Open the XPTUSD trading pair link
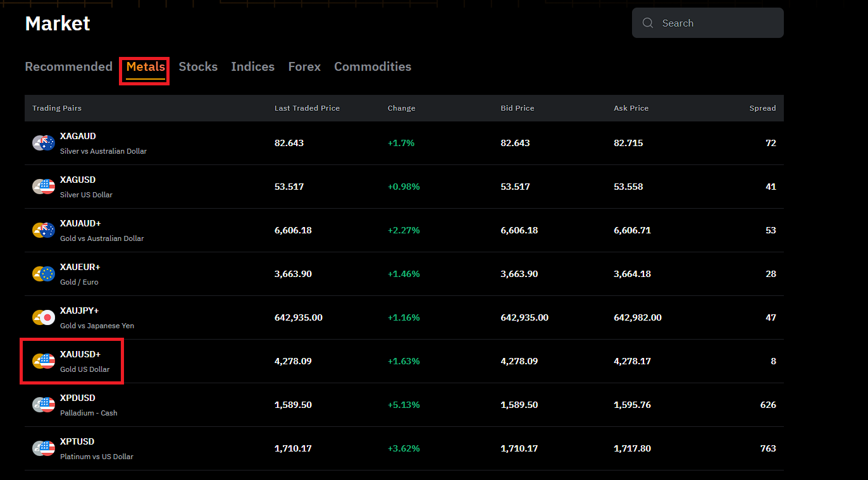This screenshot has width=868, height=480. [77, 441]
